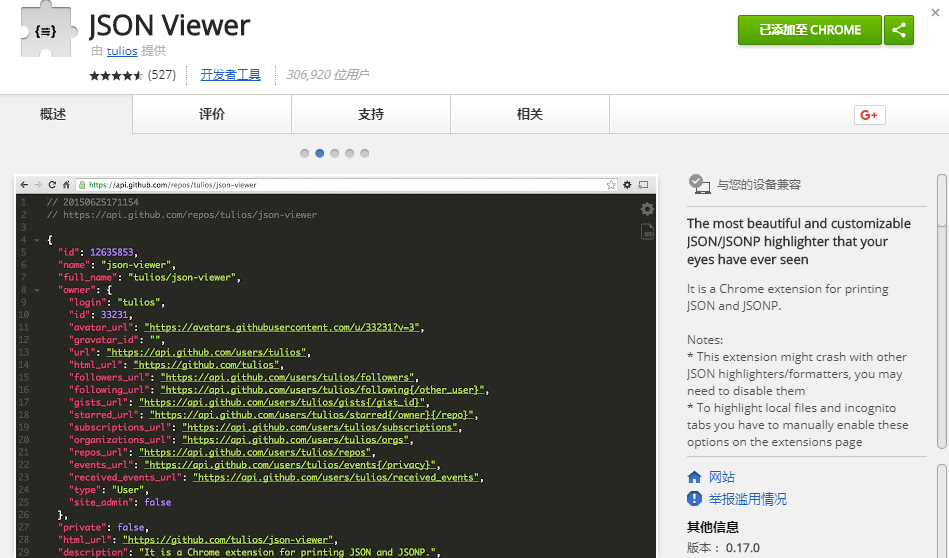Screen dimensions: 949x558
Task: Click the lower info panel scrollbar
Action: (942, 511)
